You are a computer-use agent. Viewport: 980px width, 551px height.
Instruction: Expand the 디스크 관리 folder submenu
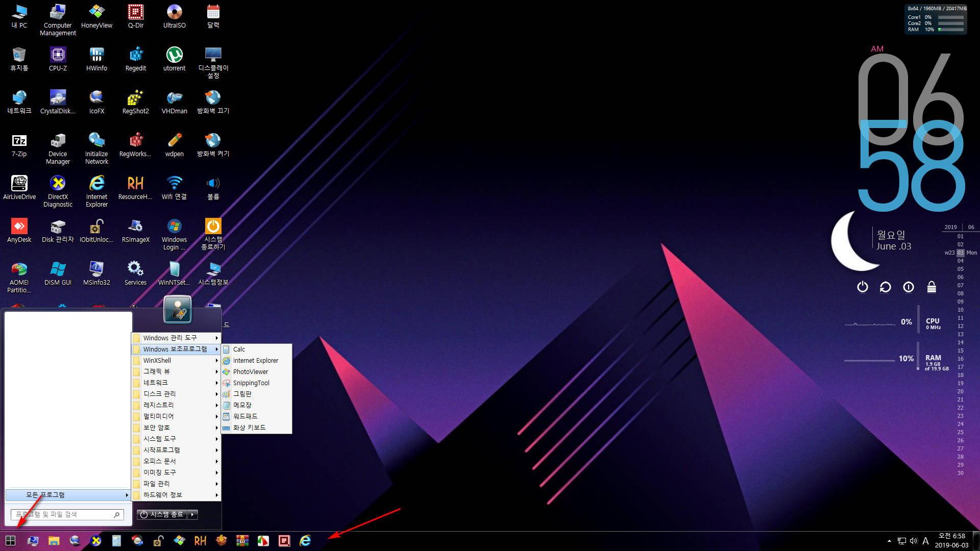176,394
